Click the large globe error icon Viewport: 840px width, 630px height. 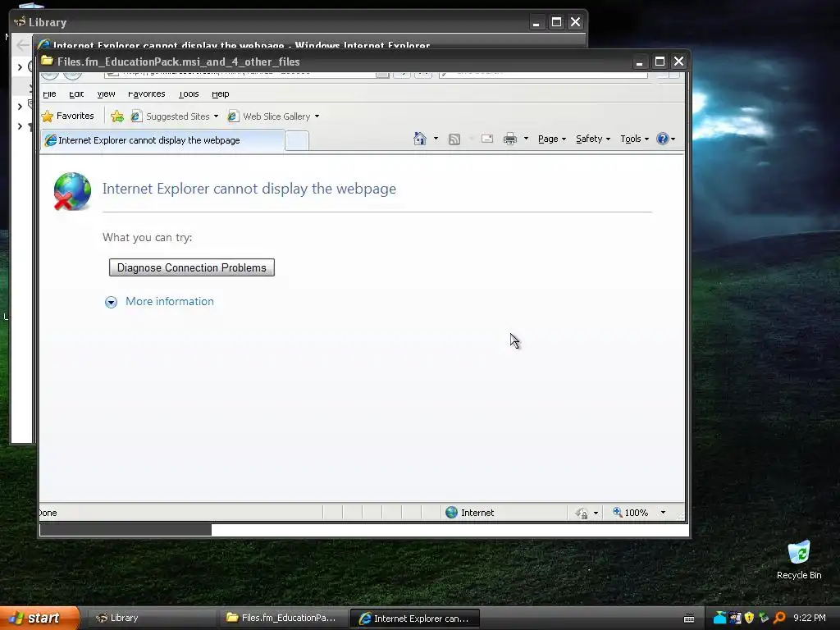click(x=72, y=191)
